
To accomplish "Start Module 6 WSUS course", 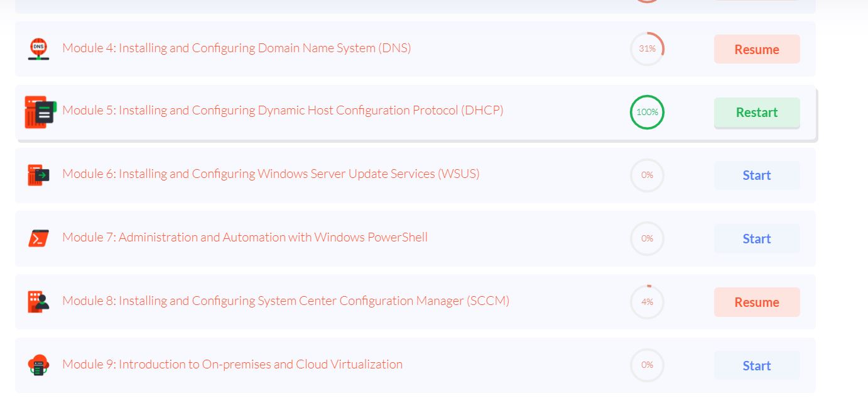I will 756,175.
